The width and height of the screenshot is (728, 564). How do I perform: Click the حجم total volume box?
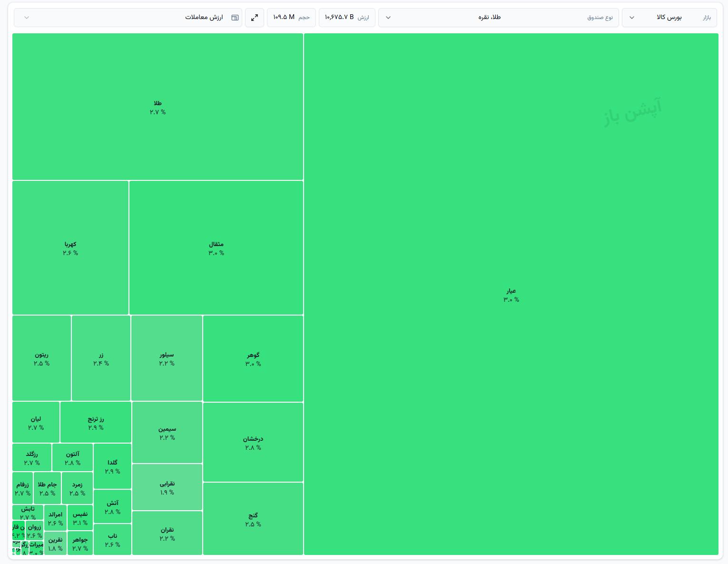291,18
